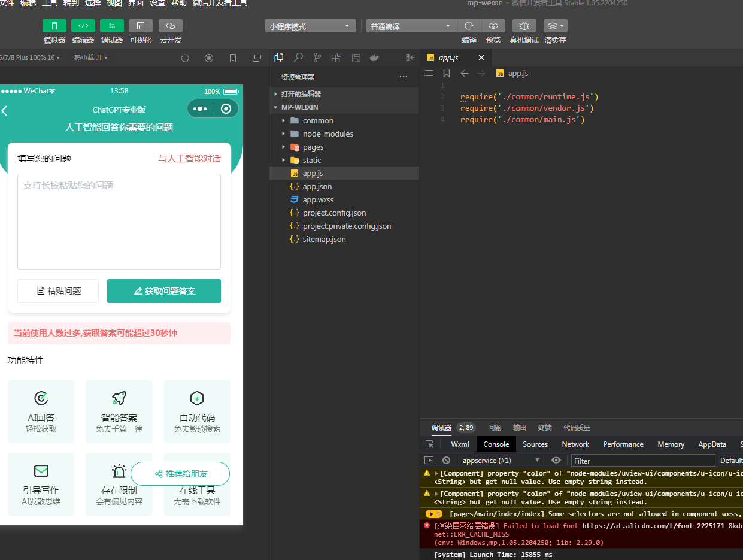Navigate back in editor history
Screen dimensions: 743x560
pyautogui.click(x=464, y=73)
